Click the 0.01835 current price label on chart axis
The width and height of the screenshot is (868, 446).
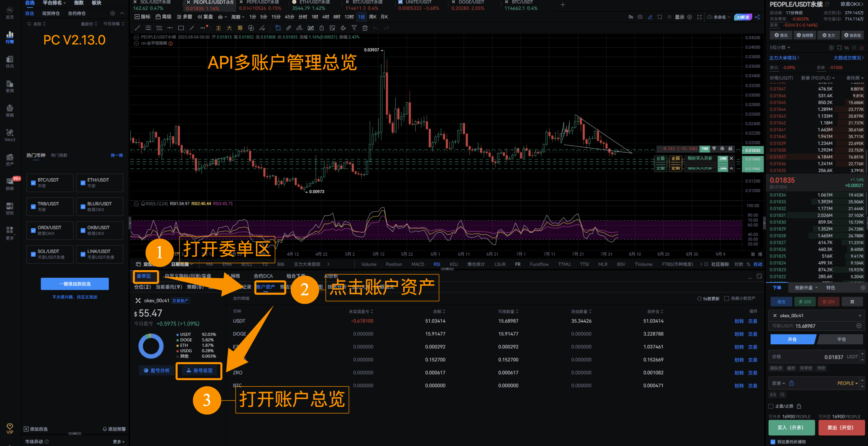(752, 150)
